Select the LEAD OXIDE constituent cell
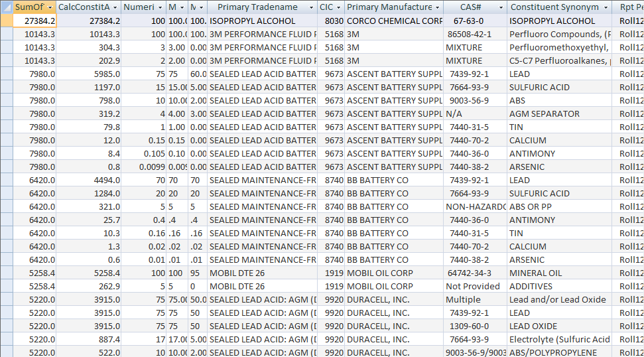The width and height of the screenshot is (644, 357). (559, 326)
